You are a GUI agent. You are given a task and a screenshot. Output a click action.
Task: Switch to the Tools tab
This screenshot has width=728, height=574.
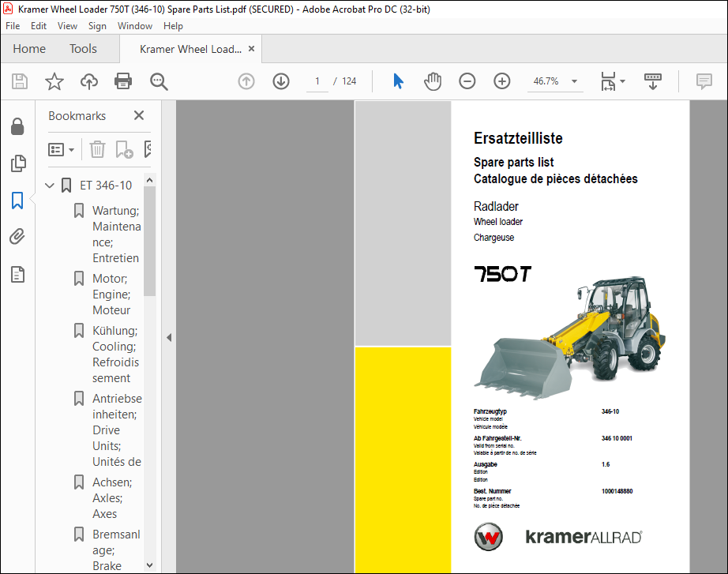coord(83,49)
